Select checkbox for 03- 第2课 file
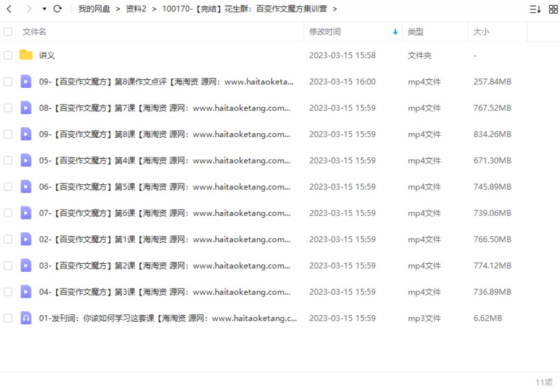The height and width of the screenshot is (392, 560). [x=8, y=265]
